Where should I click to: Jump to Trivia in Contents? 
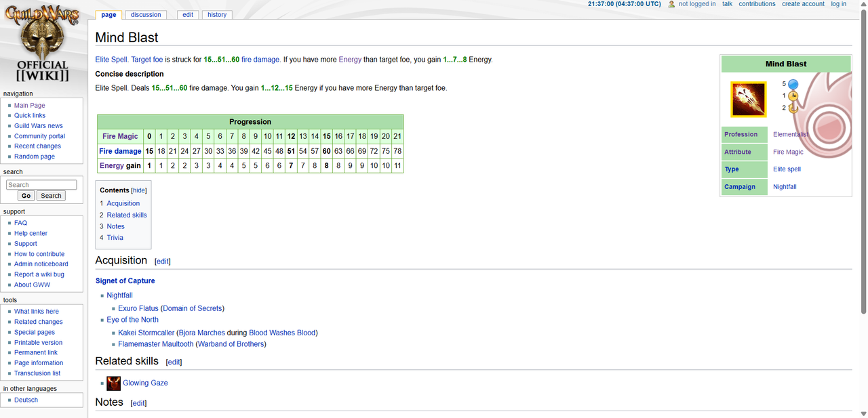point(115,238)
